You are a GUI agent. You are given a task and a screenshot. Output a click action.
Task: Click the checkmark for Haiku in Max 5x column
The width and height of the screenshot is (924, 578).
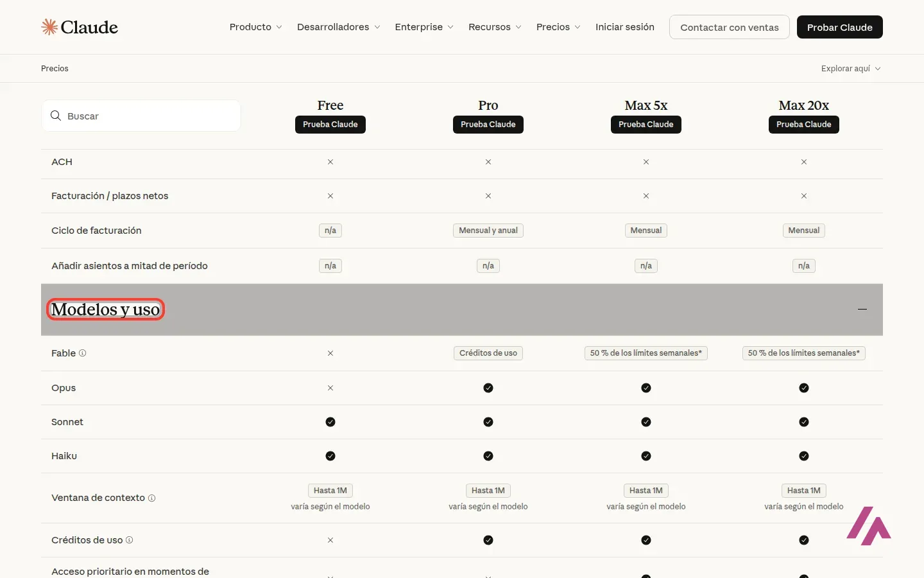tap(646, 456)
